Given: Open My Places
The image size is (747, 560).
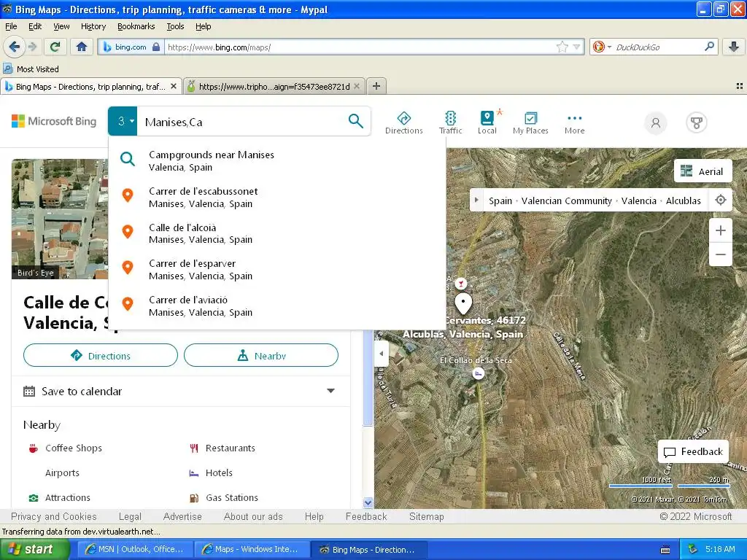Looking at the screenshot, I should (530, 122).
